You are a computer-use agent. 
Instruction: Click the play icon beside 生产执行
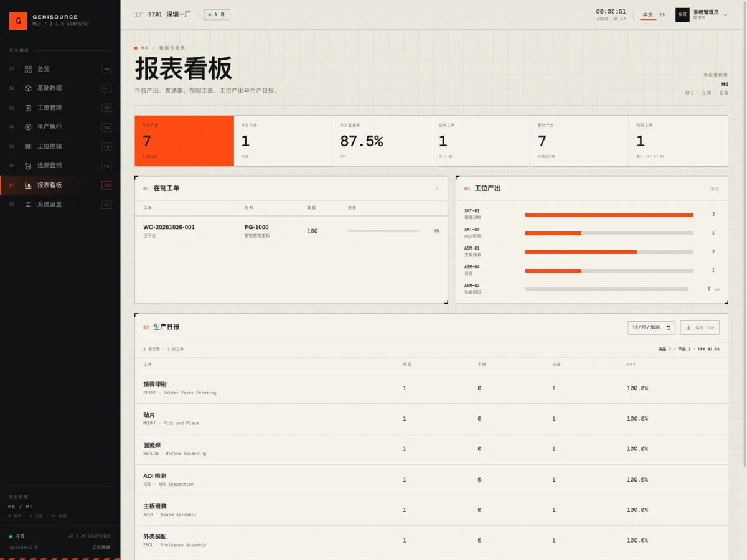[28, 127]
